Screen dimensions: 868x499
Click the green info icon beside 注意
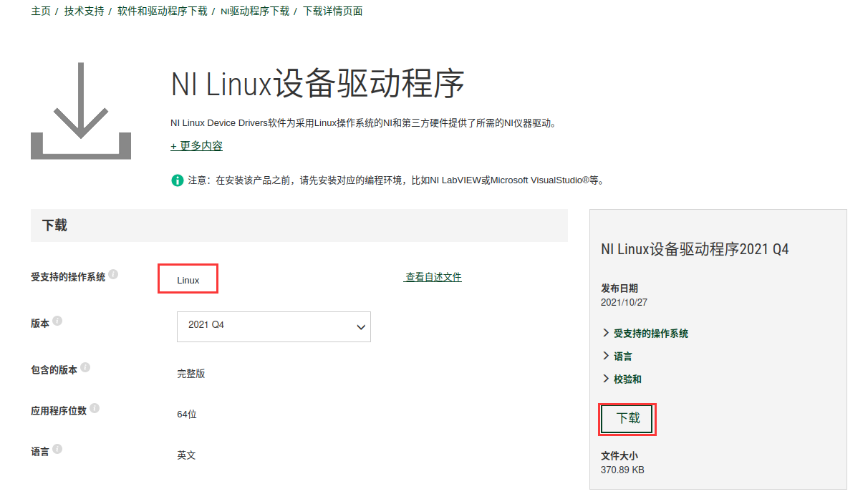point(178,180)
